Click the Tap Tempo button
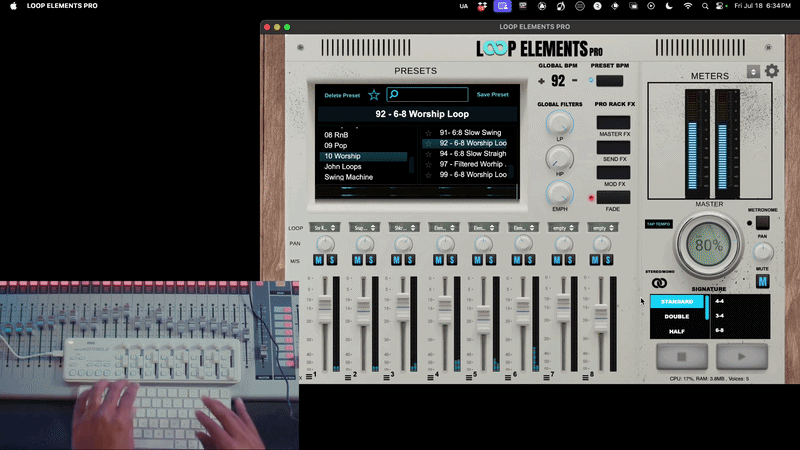The image size is (800, 450). pyautogui.click(x=659, y=224)
